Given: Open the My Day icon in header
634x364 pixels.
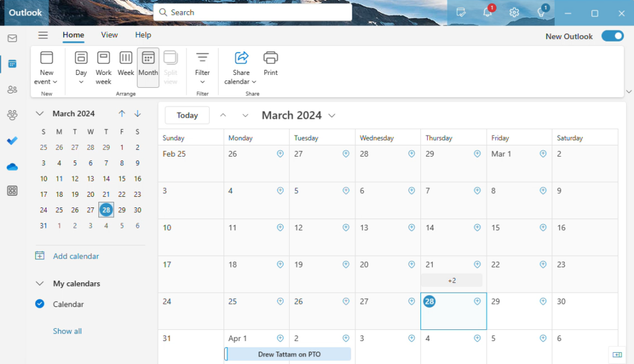Looking at the screenshot, I should coord(461,12).
